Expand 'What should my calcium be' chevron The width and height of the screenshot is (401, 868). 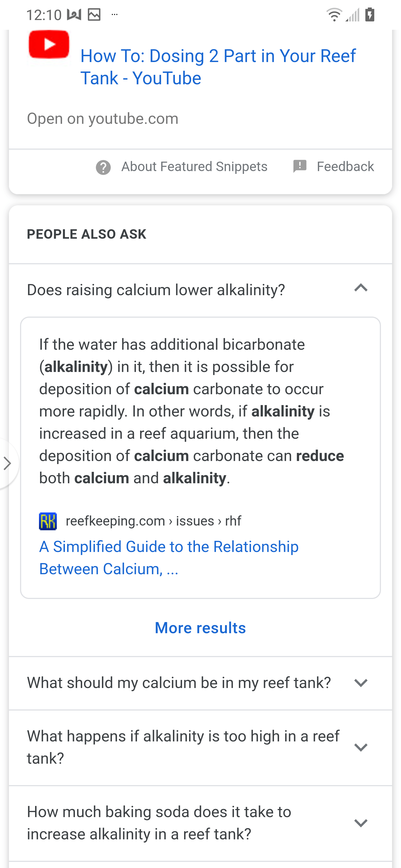tap(361, 683)
